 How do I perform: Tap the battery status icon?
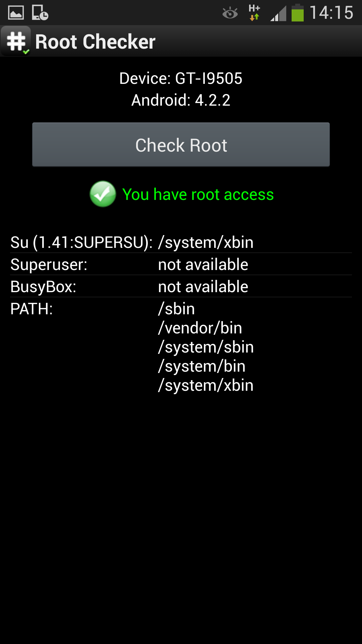pyautogui.click(x=297, y=13)
